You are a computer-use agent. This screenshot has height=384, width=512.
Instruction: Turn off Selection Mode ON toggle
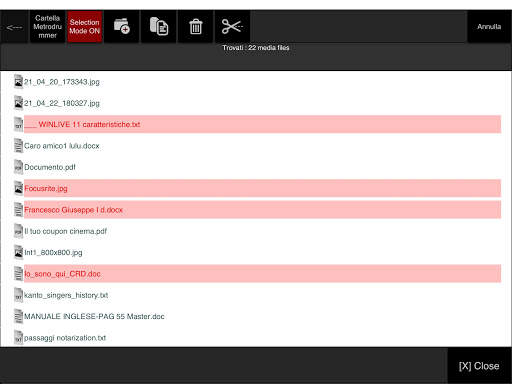coord(85,27)
